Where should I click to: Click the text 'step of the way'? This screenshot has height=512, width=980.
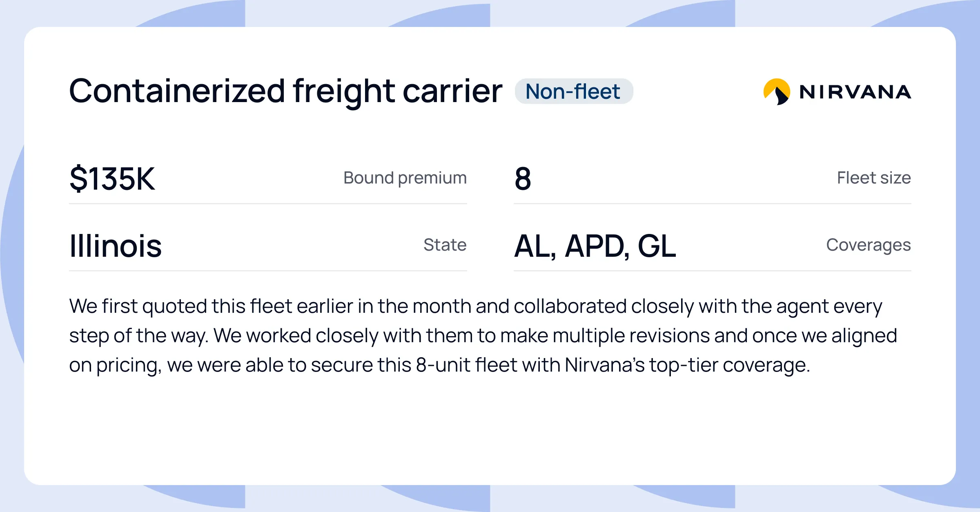[x=138, y=336]
